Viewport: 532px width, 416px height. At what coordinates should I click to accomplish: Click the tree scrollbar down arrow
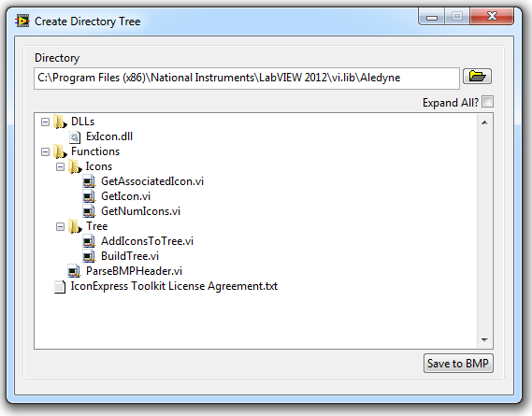484,339
